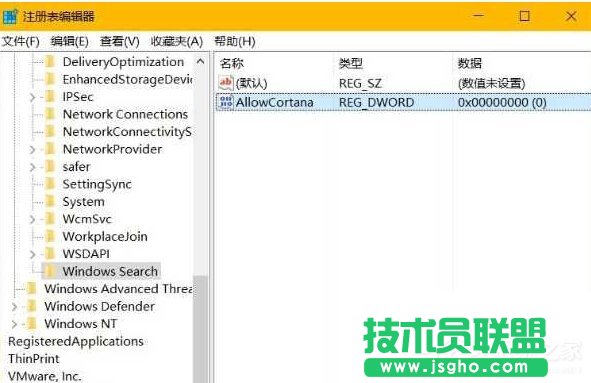
Task: Click the WcmSvc folder icon
Action: coord(50,219)
